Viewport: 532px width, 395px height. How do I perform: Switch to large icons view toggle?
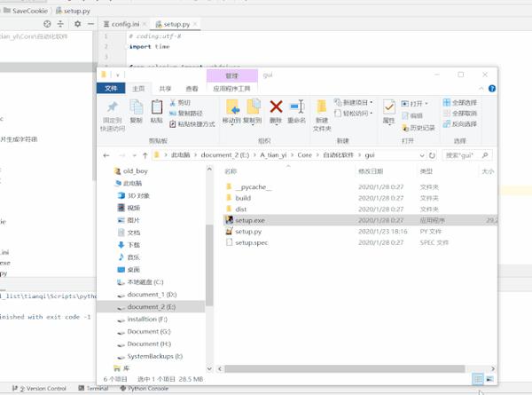[x=489, y=379]
